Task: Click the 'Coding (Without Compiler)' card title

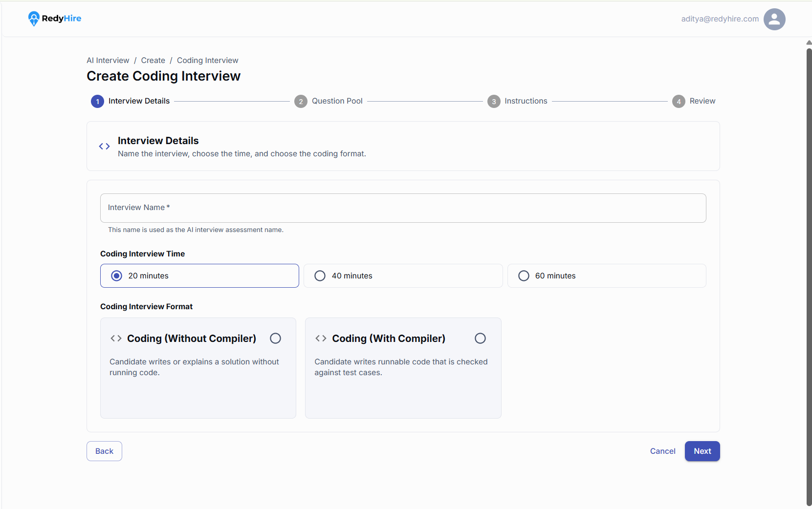Action: pos(192,338)
